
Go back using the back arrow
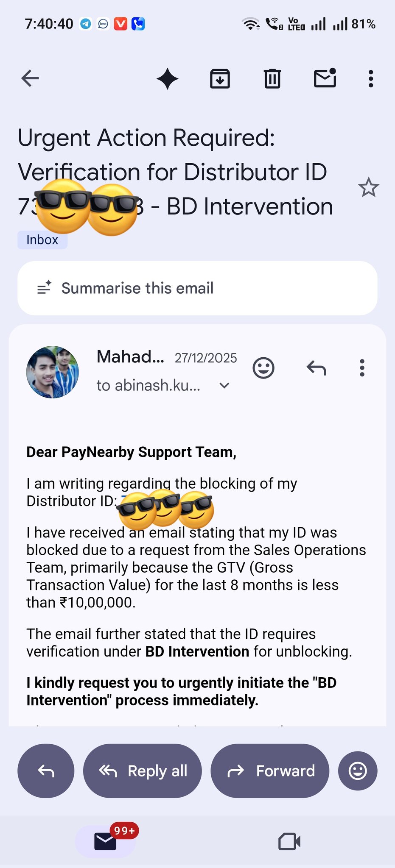click(30, 78)
